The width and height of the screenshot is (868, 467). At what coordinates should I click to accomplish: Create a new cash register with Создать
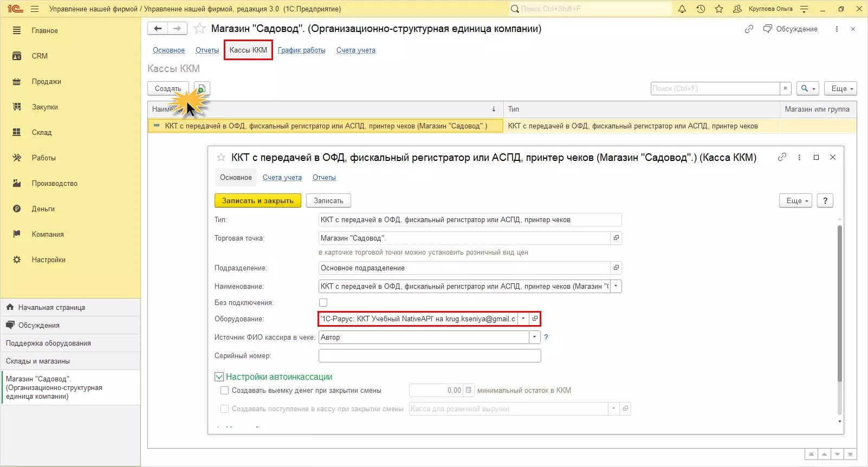168,89
